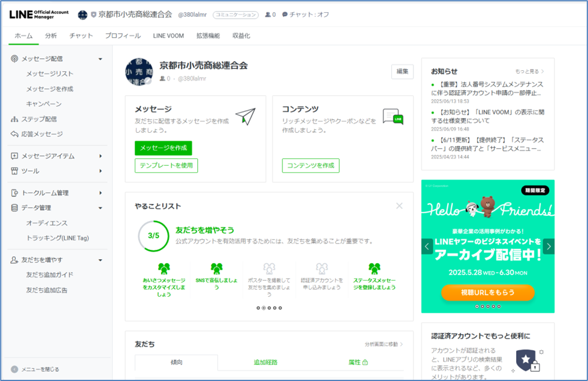Open the 拡張機能 tab
588x381 pixels.
208,36
